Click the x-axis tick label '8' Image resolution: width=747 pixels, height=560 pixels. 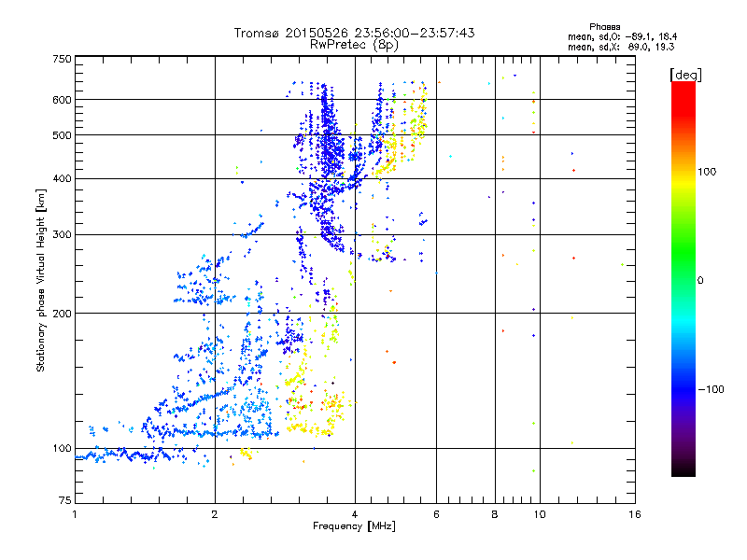coord(495,514)
